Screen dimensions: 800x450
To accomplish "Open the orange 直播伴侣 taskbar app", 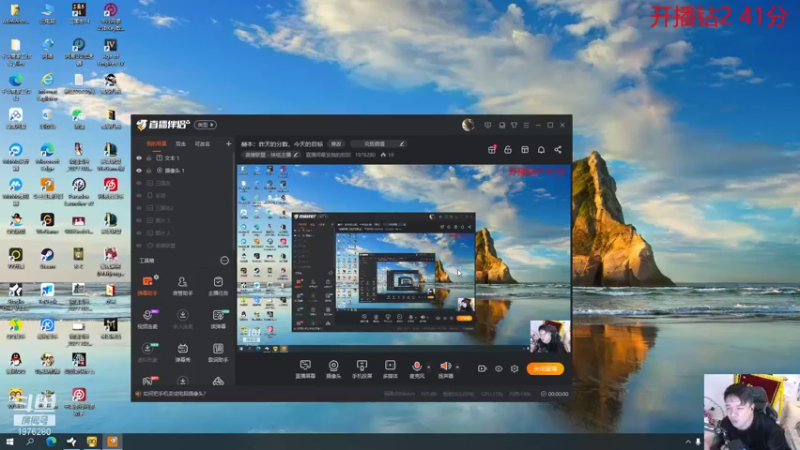I will pos(112,442).
